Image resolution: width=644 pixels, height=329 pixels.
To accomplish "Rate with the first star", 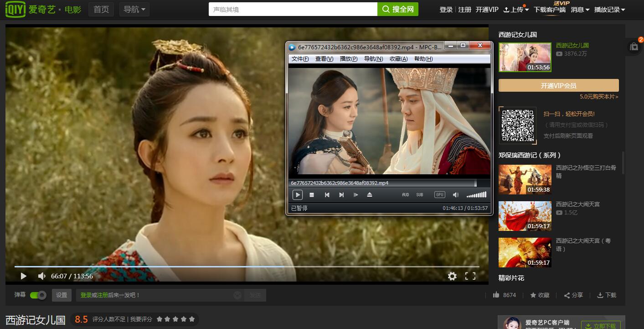I will [x=160, y=319].
